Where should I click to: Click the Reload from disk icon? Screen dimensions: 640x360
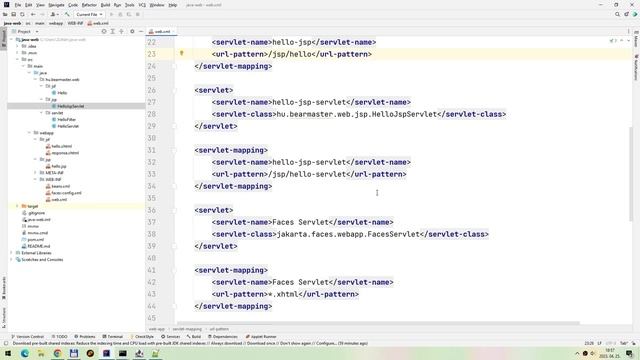pos(22,14)
